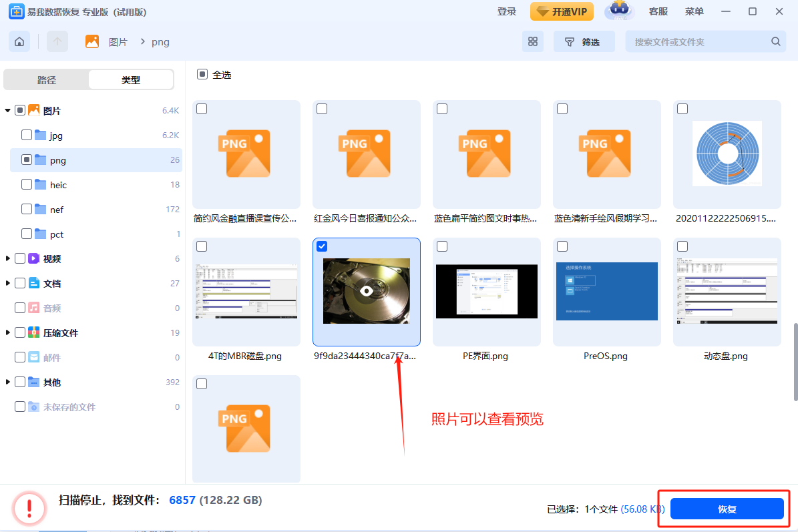Open the 4T的MBR磁盘.png thumbnail
Screen dimensions: 798x532
pos(246,292)
